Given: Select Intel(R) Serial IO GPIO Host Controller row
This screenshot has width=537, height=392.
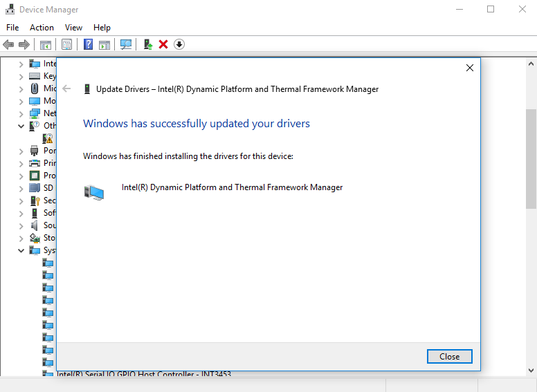Looking at the screenshot, I should 144,373.
